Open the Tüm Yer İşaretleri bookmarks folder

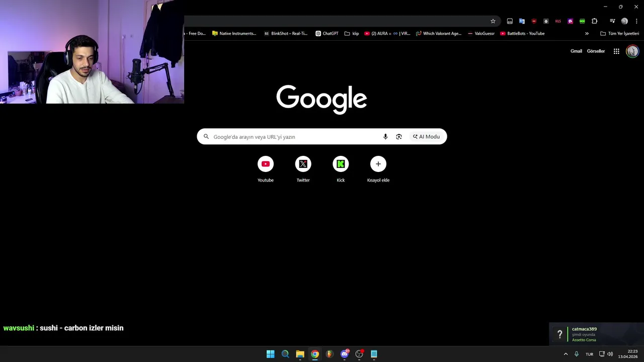(x=620, y=34)
